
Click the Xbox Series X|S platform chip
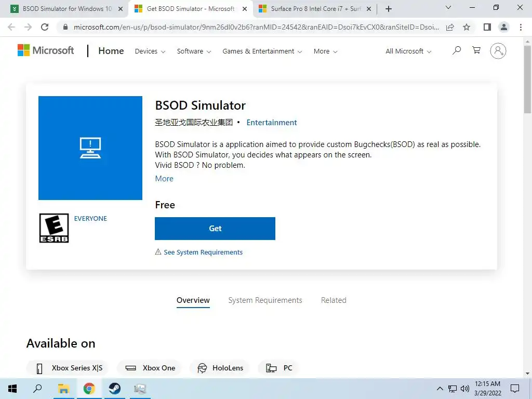coord(68,368)
